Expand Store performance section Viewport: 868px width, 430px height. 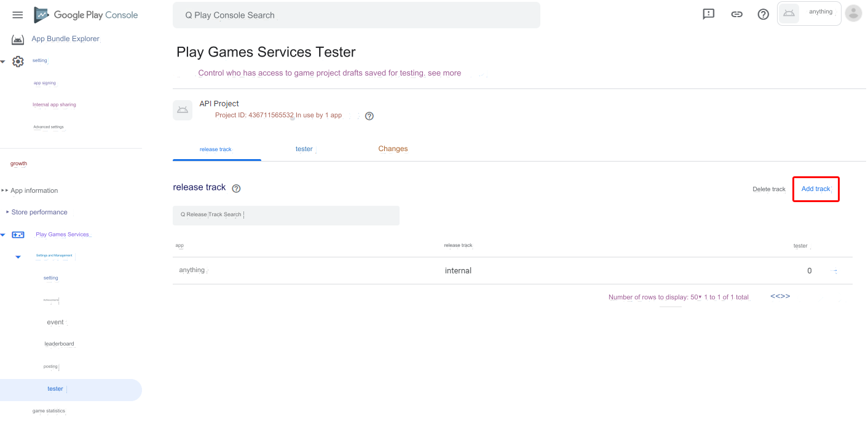(x=7, y=212)
